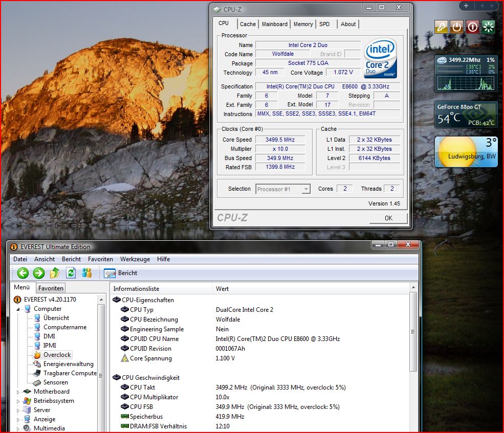This screenshot has height=433, width=504.
Task: Click the users icon in EVEREST toolbar
Action: (87, 273)
